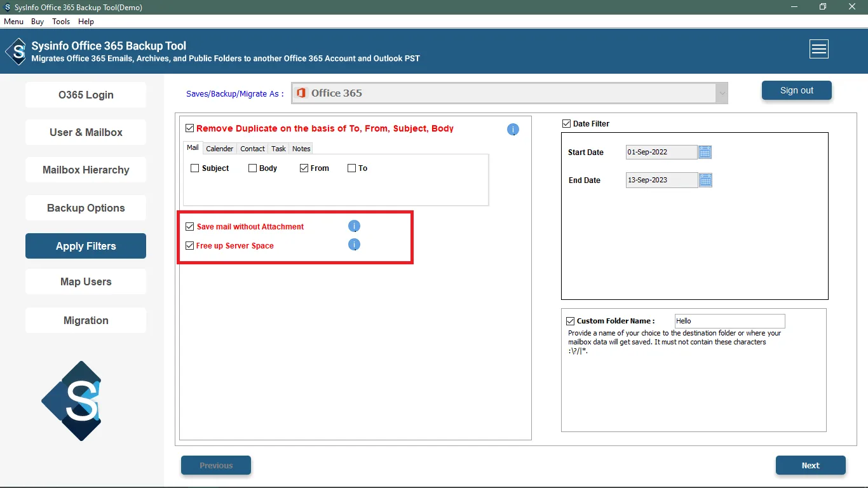This screenshot has width=868, height=488.
Task: Toggle the Custom Folder Name checkbox
Action: tap(570, 321)
